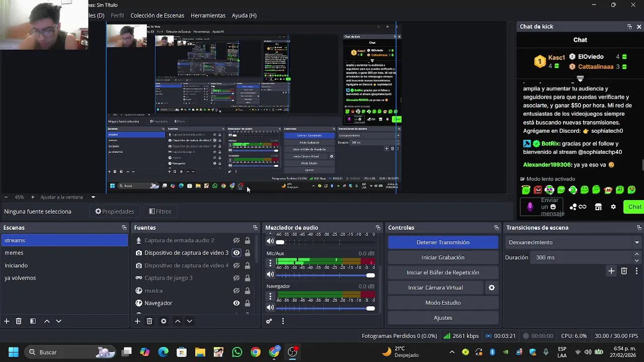This screenshot has height=362, width=644.
Task: Undock the Mezclador de audio panel
Action: (x=378, y=228)
